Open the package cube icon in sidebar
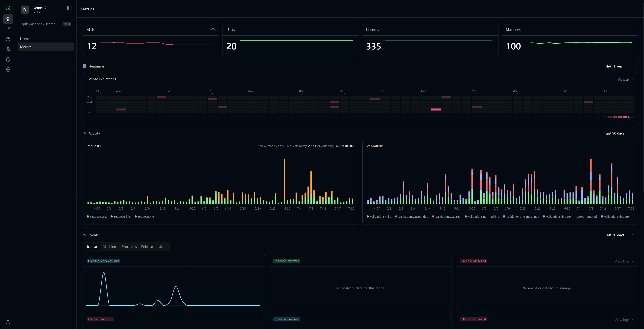This screenshot has width=644, height=329. 8,39
